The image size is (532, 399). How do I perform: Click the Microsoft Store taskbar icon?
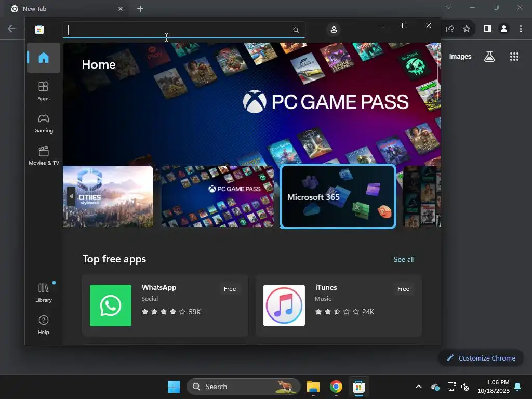358,387
